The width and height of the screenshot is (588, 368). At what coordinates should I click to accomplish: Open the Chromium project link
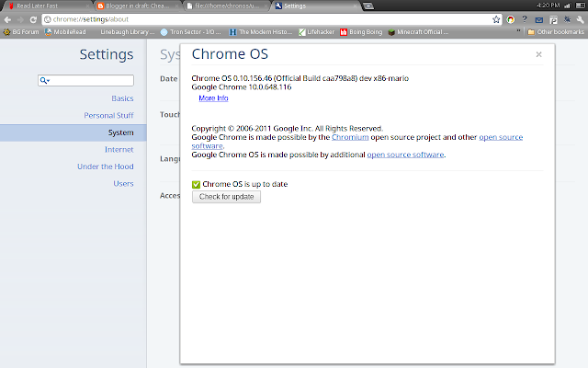coord(350,137)
